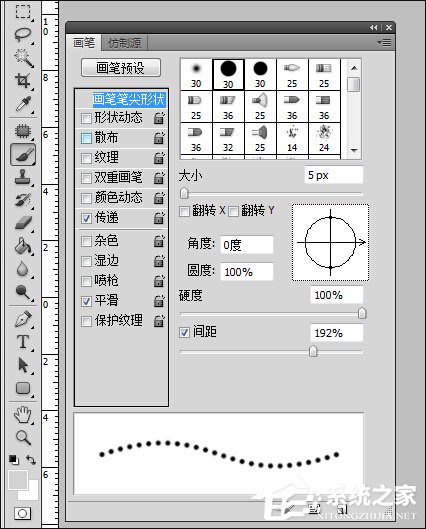Image resolution: width=426 pixels, height=529 pixels.
Task: Select the Healing Brush patch tool
Action: (x=23, y=131)
